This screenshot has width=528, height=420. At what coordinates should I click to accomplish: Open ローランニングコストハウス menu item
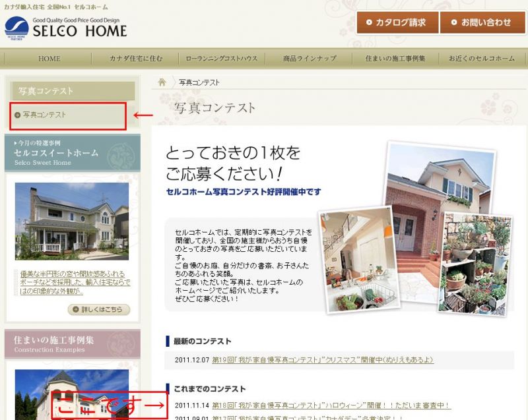(222, 59)
